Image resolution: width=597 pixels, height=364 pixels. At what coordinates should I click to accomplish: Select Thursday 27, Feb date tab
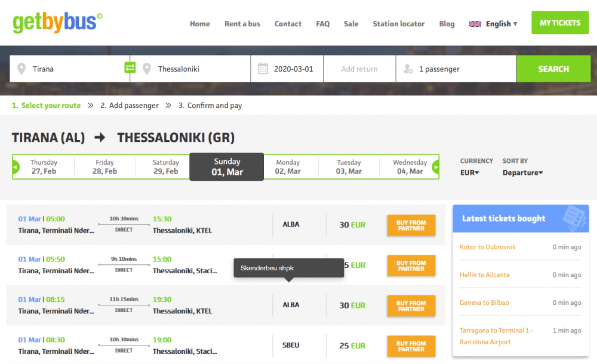[44, 167]
